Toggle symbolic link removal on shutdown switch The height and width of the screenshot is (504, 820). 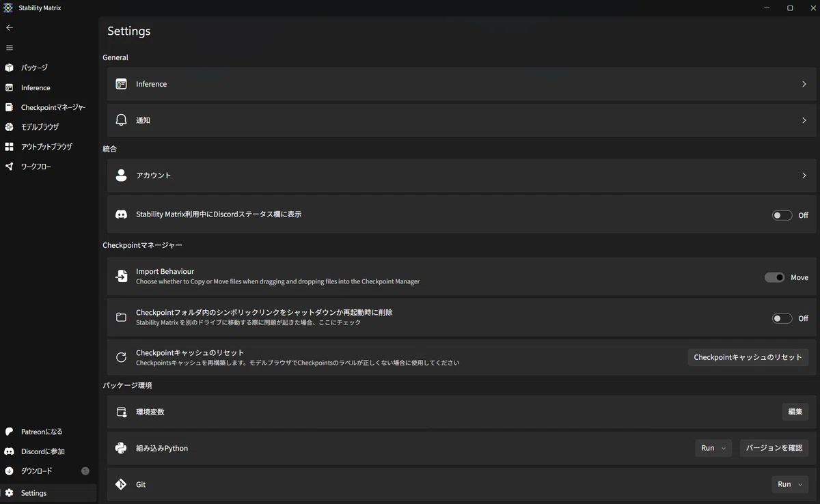click(x=782, y=318)
